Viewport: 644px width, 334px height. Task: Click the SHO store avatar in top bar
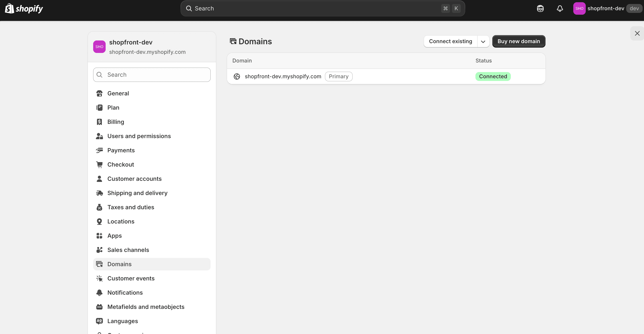point(579,8)
